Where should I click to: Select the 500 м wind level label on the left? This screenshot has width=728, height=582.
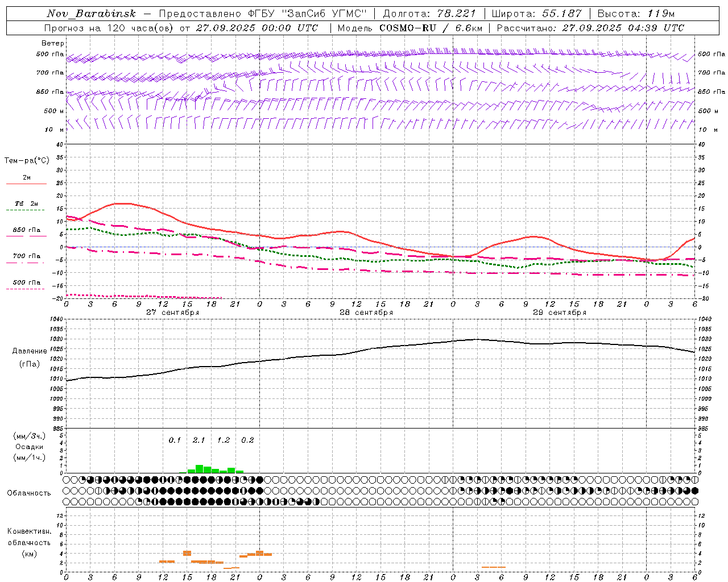[x=54, y=111]
